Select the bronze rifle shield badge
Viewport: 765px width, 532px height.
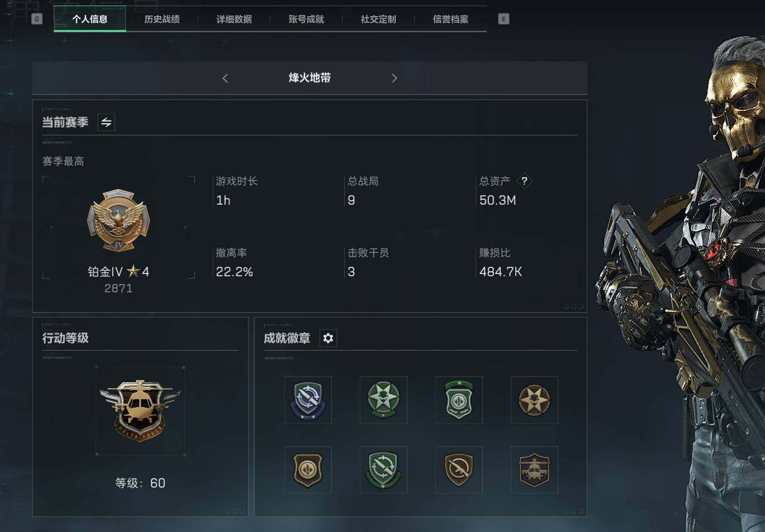(x=459, y=470)
